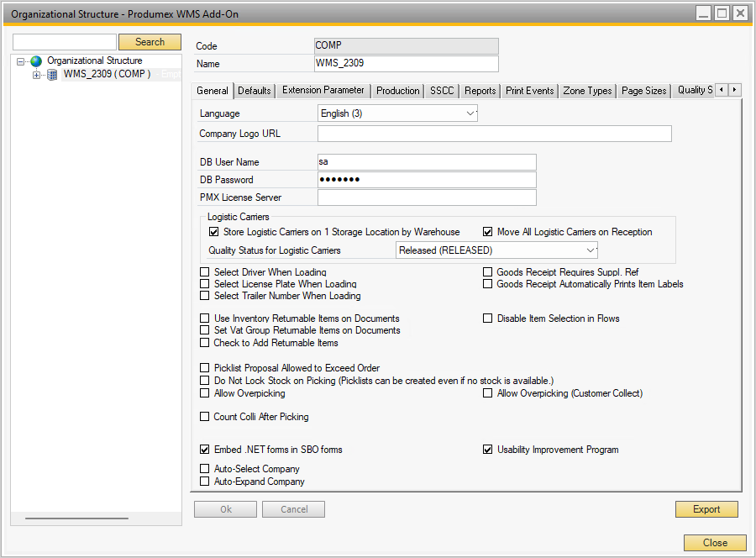
Task: Click the Search button
Action: click(150, 42)
